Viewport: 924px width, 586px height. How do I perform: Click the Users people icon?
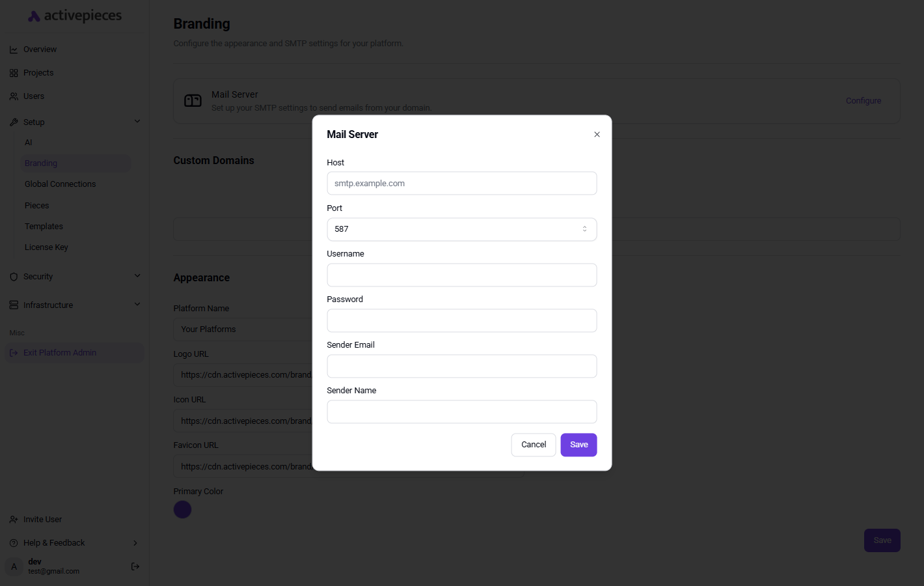pyautogui.click(x=14, y=96)
